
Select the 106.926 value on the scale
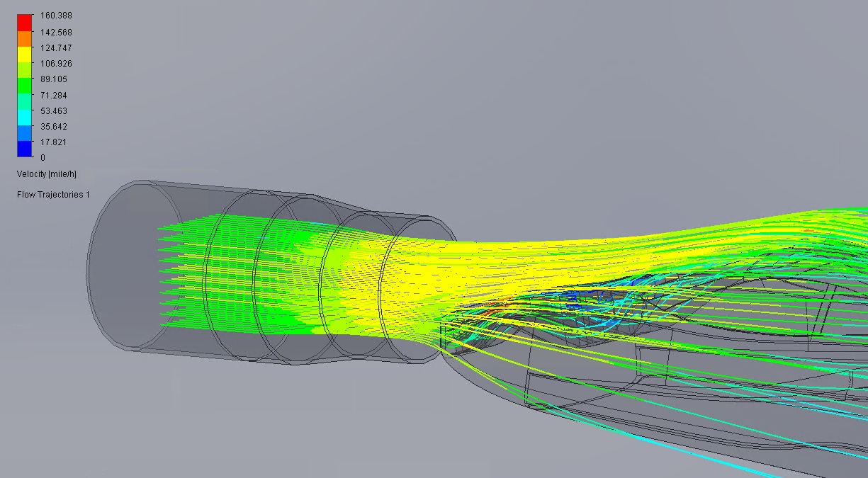[55, 63]
